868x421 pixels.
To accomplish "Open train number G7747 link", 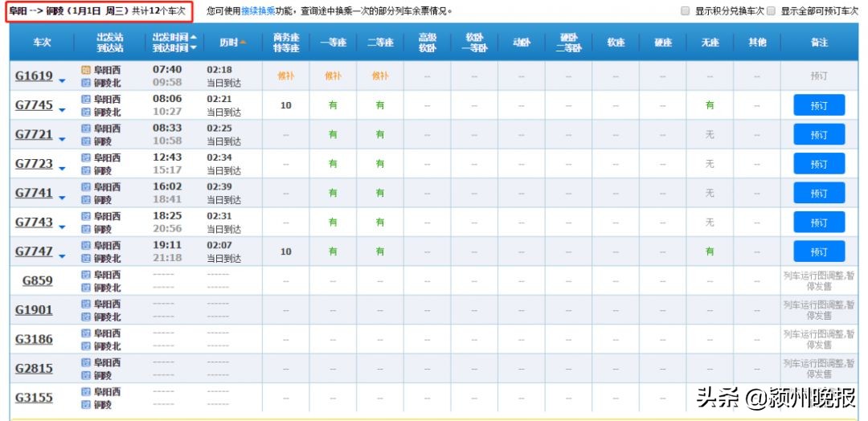I will (34, 251).
